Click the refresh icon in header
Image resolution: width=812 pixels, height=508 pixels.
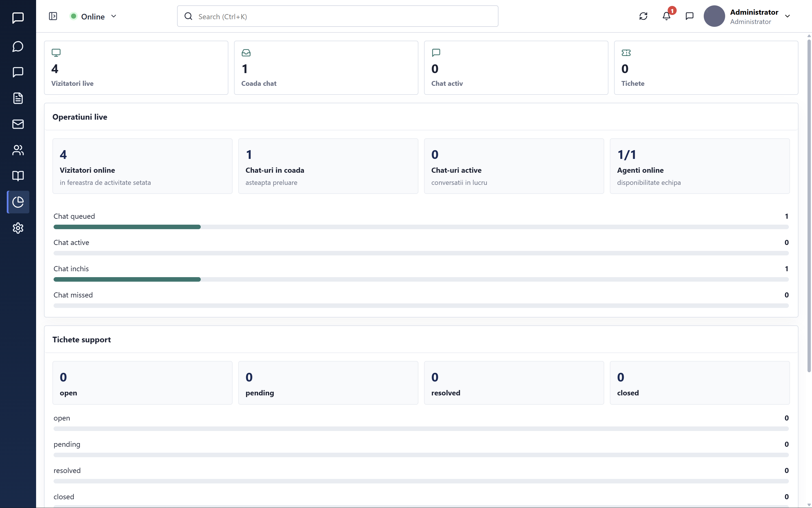point(643,16)
